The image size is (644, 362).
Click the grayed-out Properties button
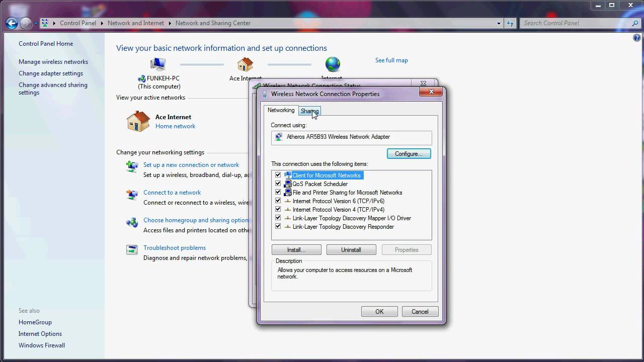click(x=407, y=250)
